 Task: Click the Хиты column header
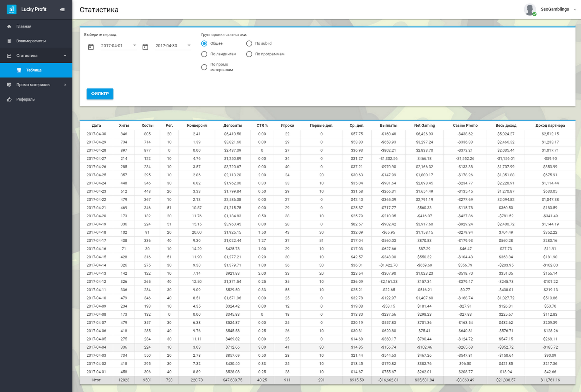click(x=124, y=126)
